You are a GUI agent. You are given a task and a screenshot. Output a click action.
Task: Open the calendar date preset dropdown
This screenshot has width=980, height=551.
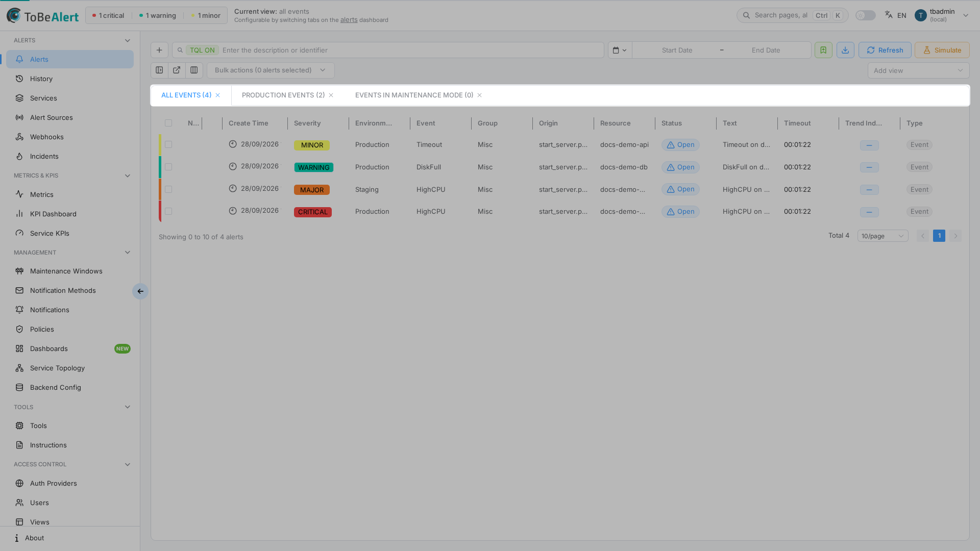(620, 50)
